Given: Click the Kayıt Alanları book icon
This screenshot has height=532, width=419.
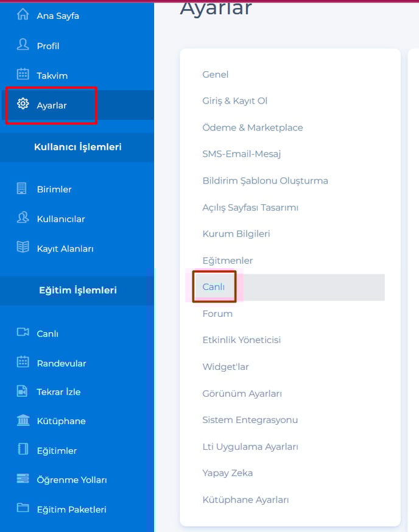Looking at the screenshot, I should 23,247.
